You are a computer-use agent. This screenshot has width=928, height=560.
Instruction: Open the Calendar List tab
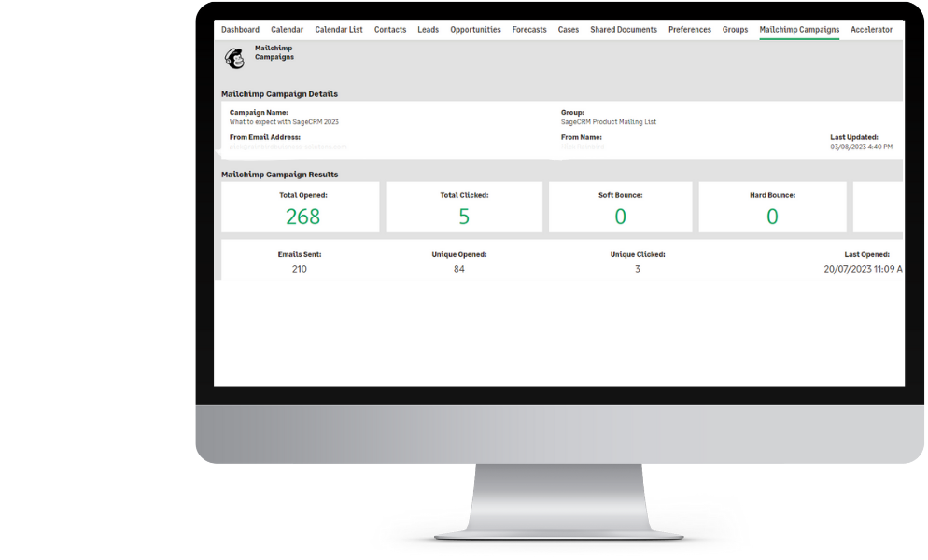[x=339, y=30]
